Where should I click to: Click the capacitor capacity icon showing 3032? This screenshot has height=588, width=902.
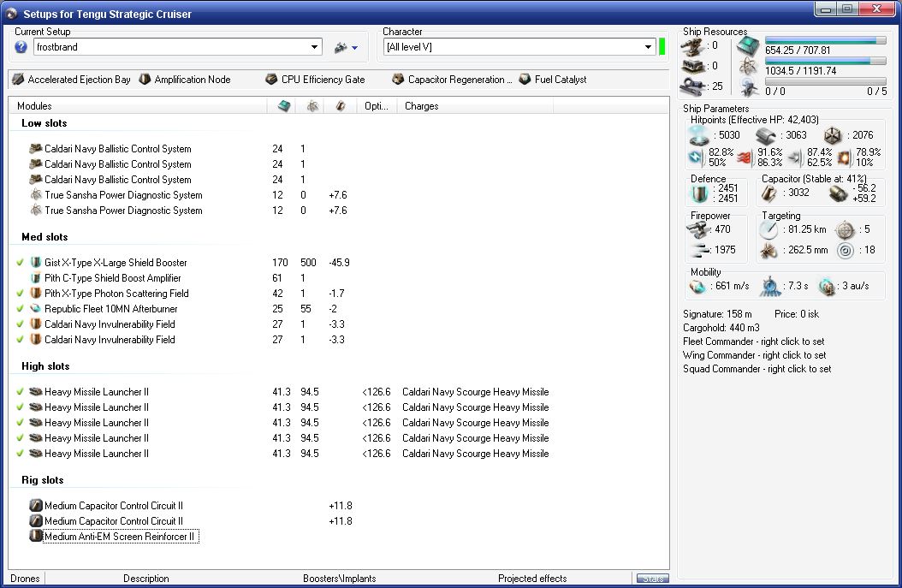pyautogui.click(x=769, y=193)
